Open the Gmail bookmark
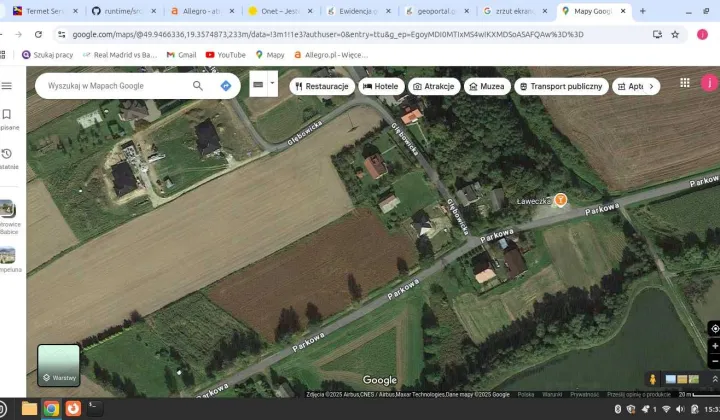 [181, 55]
